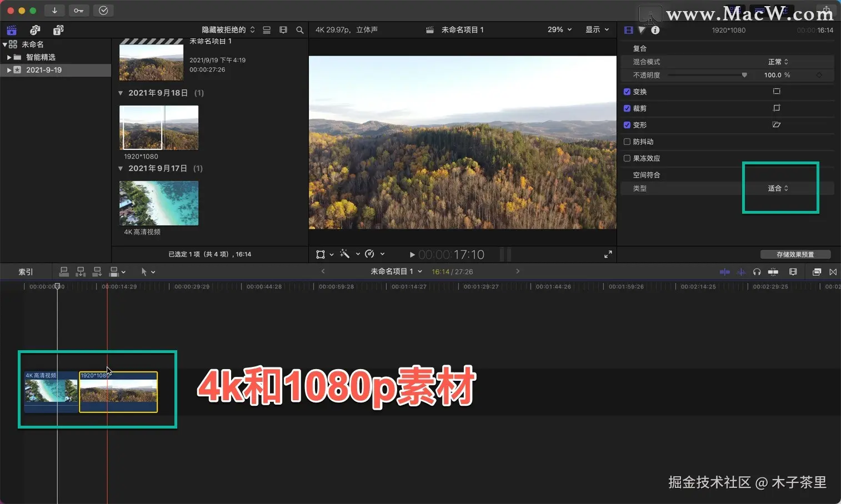The width and height of the screenshot is (841, 504).
Task: Collapse the 未命名 library tree
Action: [5, 44]
